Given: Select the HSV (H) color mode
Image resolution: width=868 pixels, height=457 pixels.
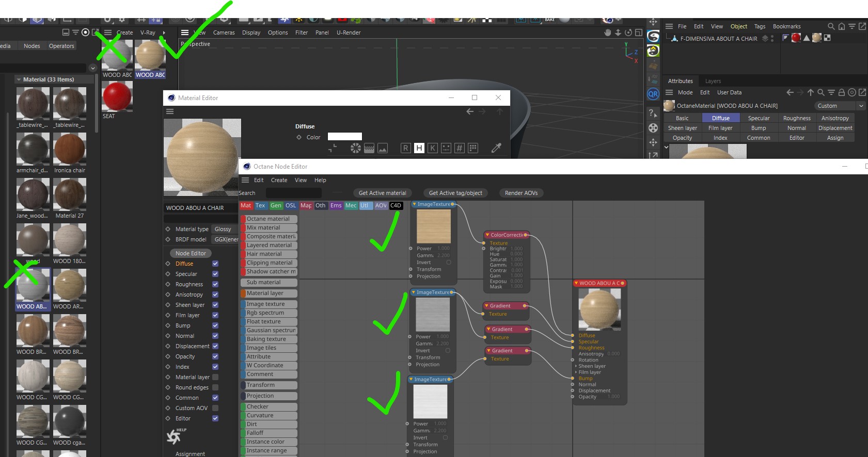Looking at the screenshot, I should [419, 148].
